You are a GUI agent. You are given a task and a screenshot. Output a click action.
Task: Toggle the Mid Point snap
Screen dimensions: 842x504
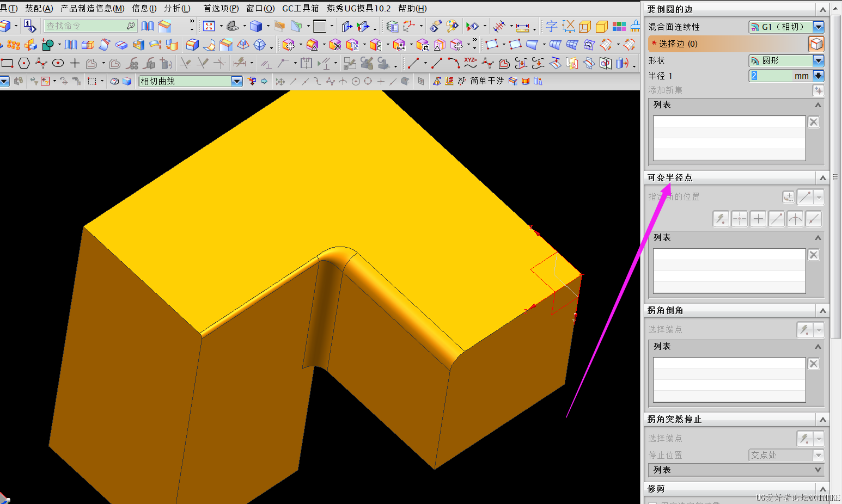(305, 81)
